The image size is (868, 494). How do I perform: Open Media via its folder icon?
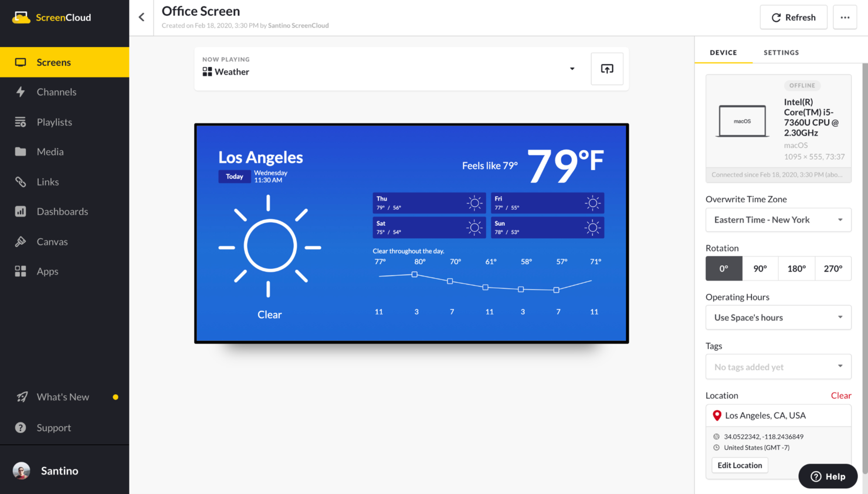(x=21, y=152)
